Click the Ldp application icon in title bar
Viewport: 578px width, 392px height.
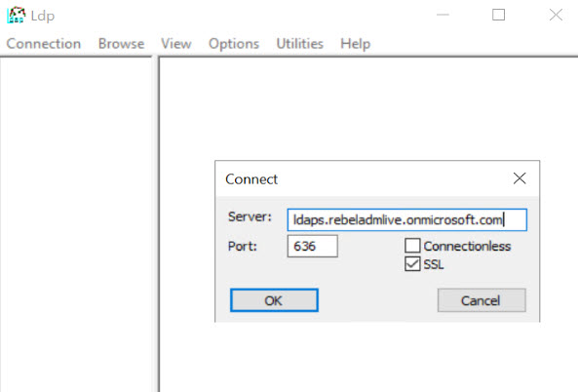click(16, 16)
